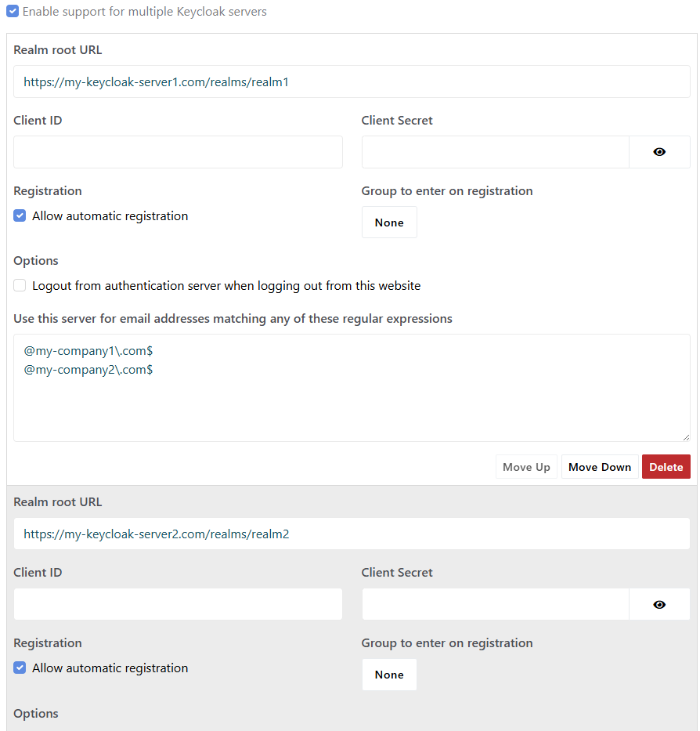Open the first server's registration group selector showing None
Image resolution: width=700 pixels, height=731 pixels.
coord(389,223)
